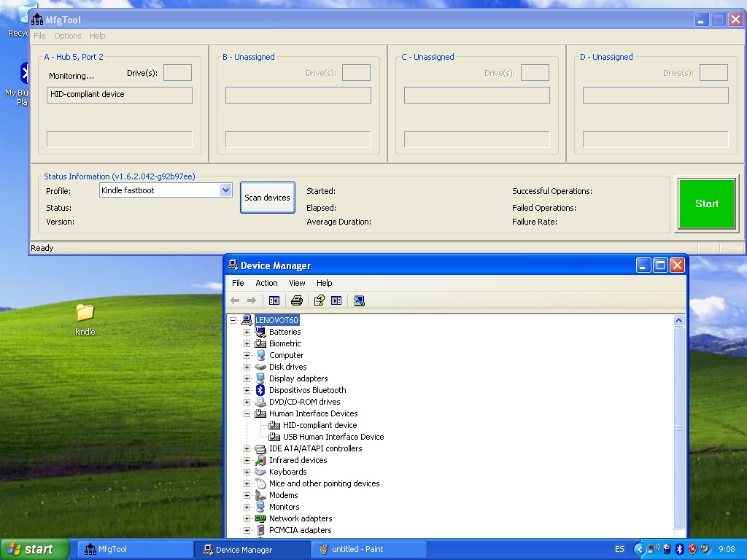Collapse the LENOVOT60 root node
This screenshot has height=560, width=747.
click(x=233, y=320)
